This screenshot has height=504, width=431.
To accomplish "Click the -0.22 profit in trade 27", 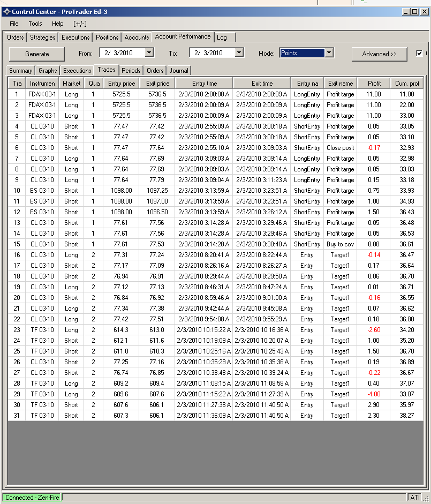I will pyautogui.click(x=374, y=373).
